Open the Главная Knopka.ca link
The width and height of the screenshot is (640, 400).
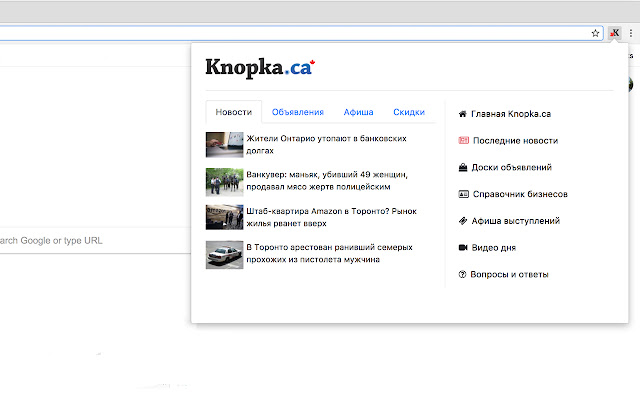pyautogui.click(x=511, y=114)
